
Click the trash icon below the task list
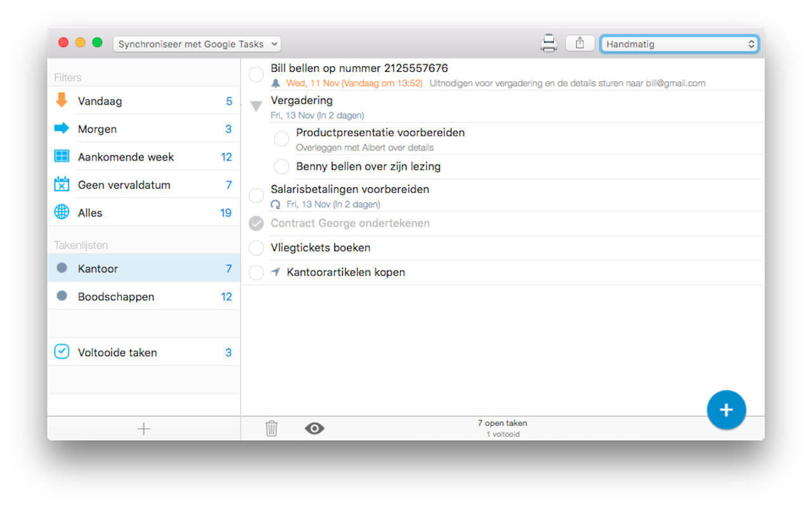pos(272,429)
